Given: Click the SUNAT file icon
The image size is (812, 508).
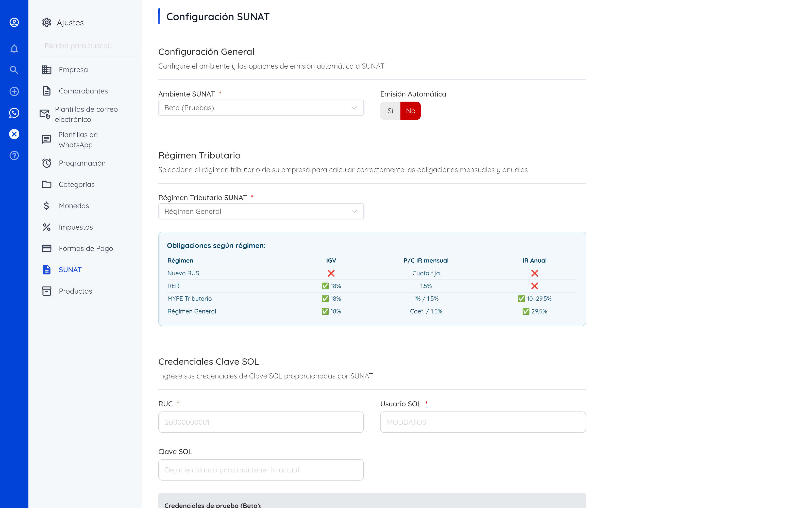Looking at the screenshot, I should click(47, 270).
